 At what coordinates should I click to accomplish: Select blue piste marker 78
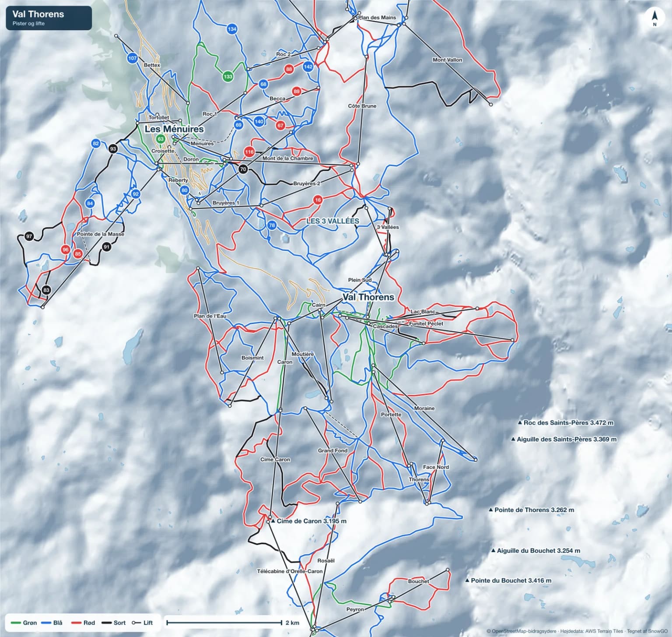pyautogui.click(x=272, y=225)
